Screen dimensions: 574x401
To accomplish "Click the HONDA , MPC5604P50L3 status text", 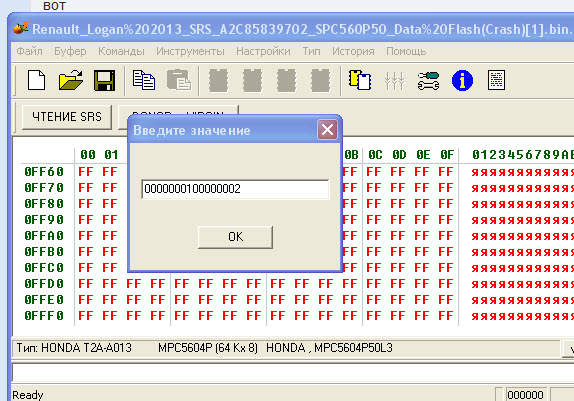I will click(329, 348).
